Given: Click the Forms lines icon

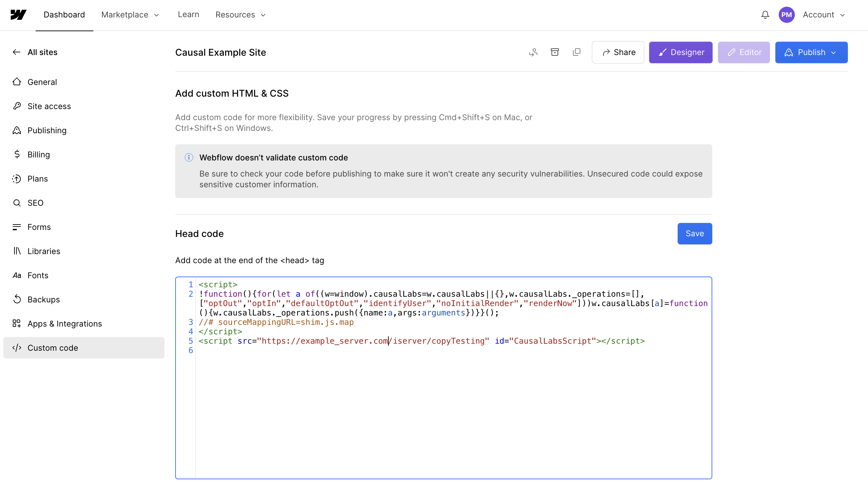Looking at the screenshot, I should click(x=17, y=227).
